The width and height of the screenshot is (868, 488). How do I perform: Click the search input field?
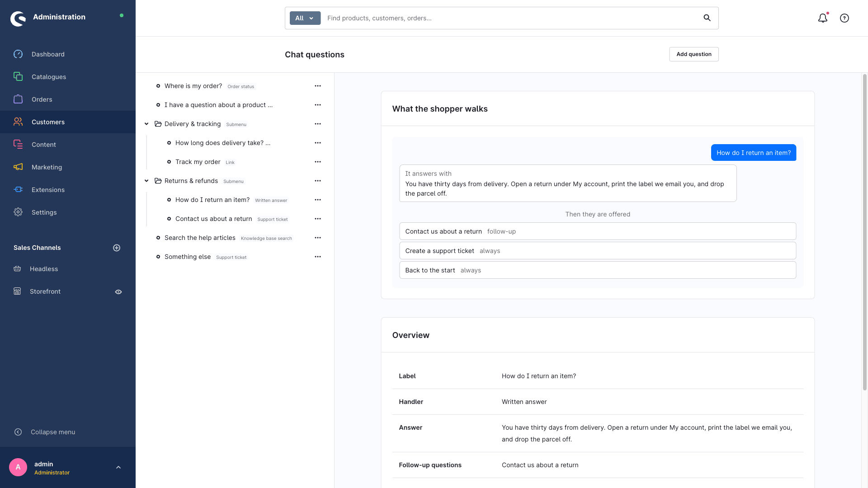[x=511, y=18]
